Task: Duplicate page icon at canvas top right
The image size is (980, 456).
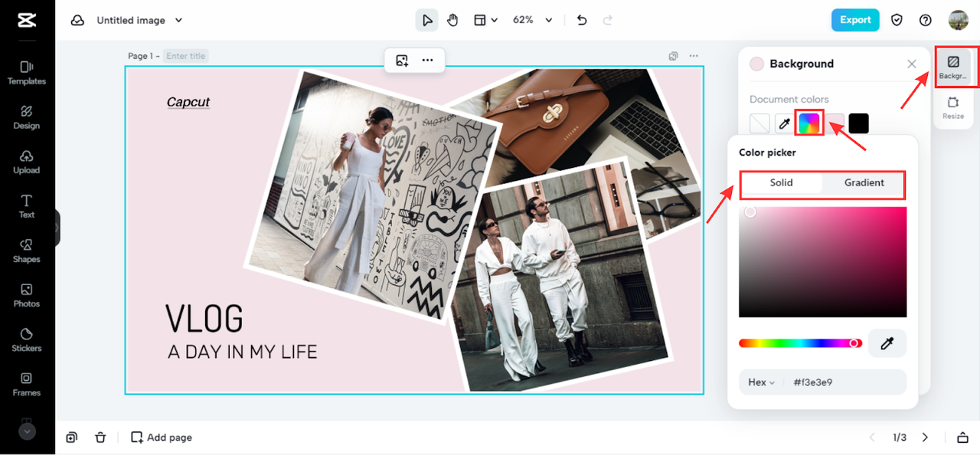Action: 673,56
